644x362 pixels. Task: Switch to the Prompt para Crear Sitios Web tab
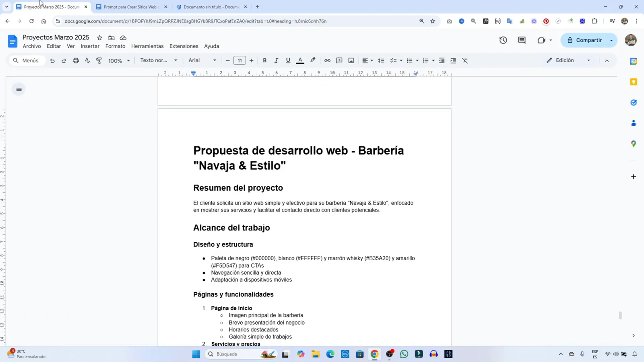pyautogui.click(x=132, y=6)
